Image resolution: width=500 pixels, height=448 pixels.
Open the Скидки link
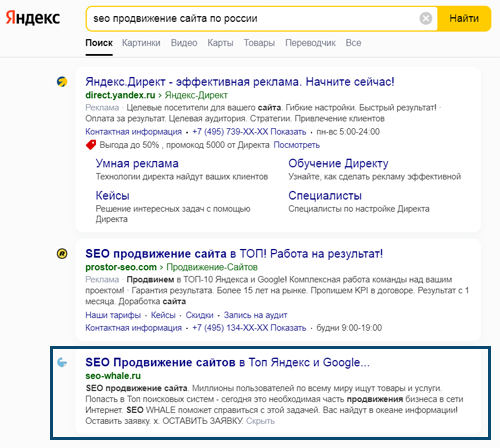pos(199,315)
